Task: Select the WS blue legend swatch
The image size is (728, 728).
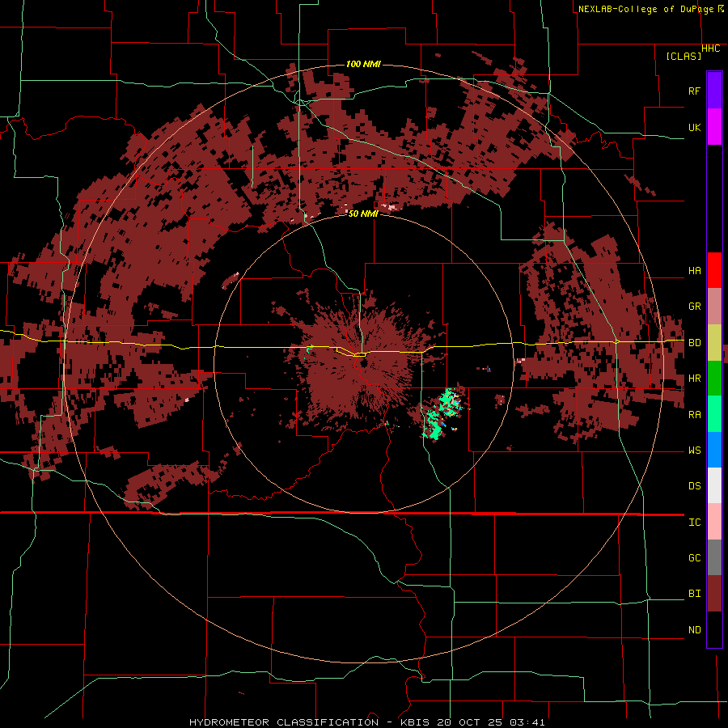Action: (714, 450)
